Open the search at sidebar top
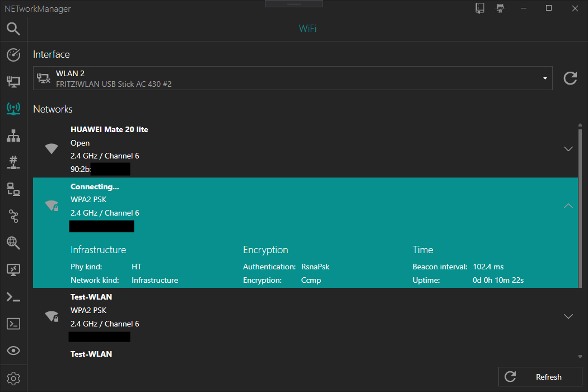The width and height of the screenshot is (588, 392). click(13, 28)
